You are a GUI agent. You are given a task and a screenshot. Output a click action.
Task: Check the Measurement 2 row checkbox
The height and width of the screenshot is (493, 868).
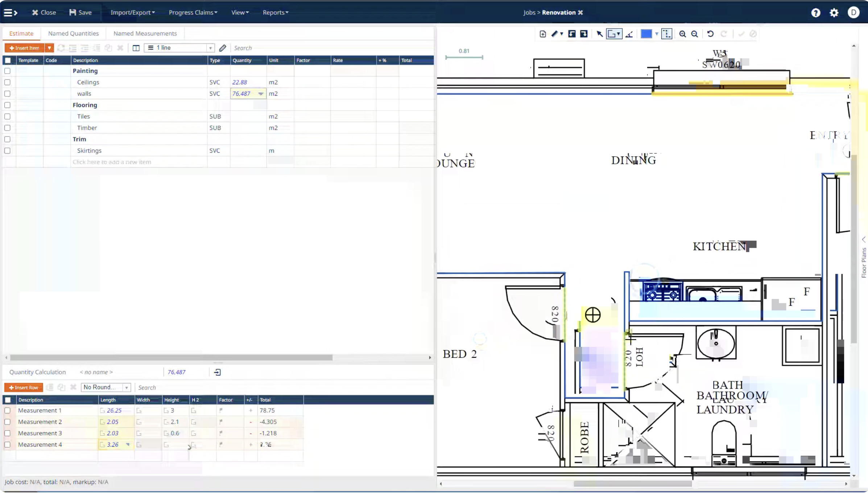coord(7,422)
